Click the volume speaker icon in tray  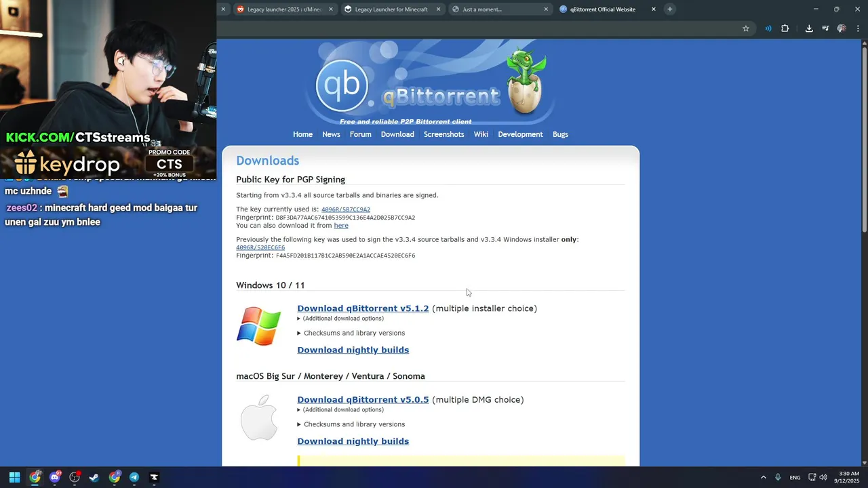coord(823,477)
